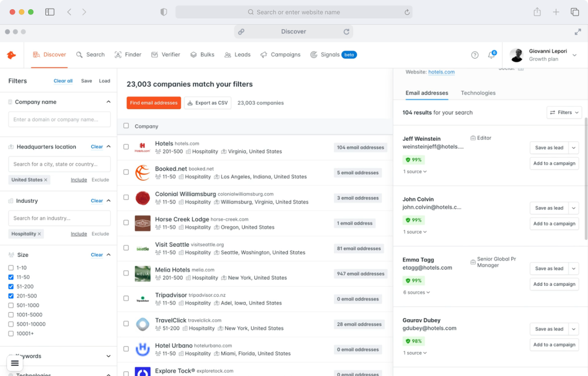Click Giovanni Lepori's profile avatar
588x376 pixels.
[517, 55]
